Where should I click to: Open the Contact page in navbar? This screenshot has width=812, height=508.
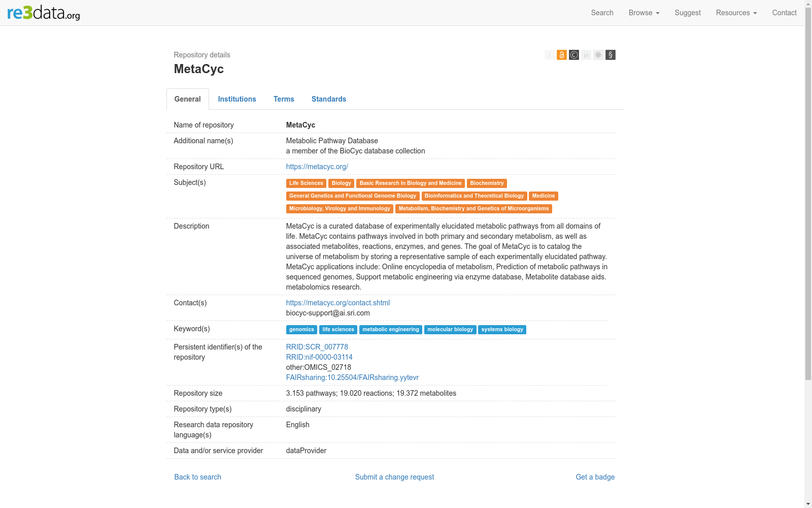coord(784,13)
